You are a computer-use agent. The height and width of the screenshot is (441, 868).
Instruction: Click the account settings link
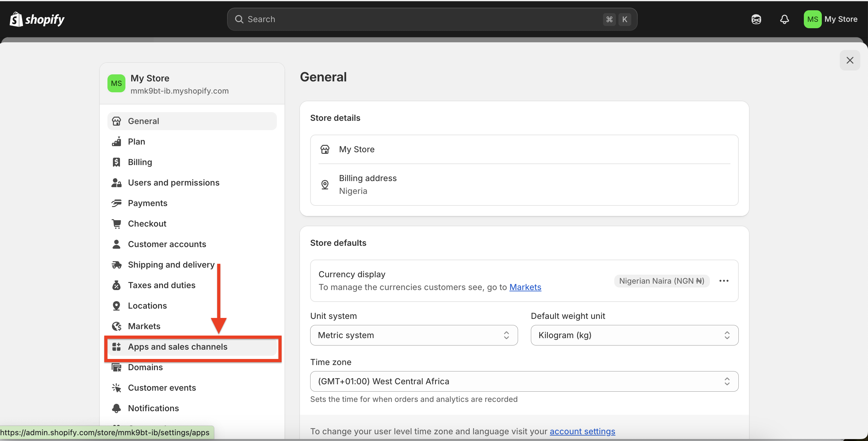(x=582, y=431)
